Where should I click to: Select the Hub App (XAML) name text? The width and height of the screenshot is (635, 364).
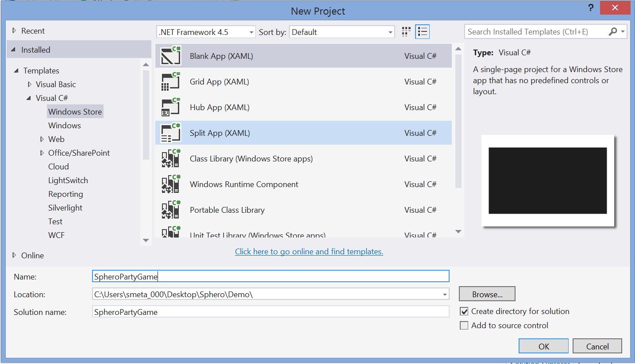[219, 107]
